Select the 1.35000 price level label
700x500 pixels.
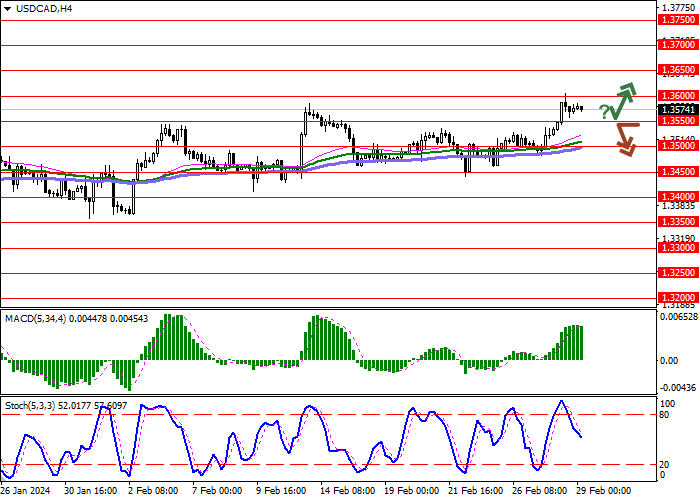click(x=679, y=146)
